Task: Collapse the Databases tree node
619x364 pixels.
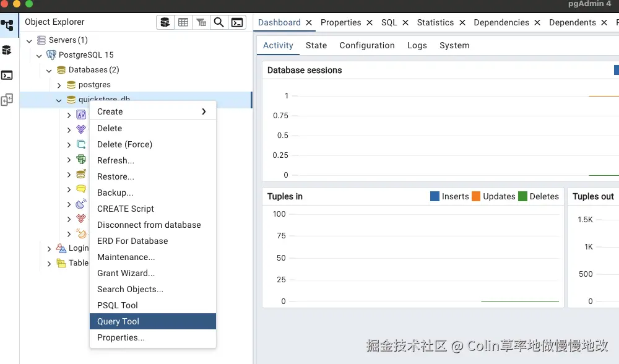Action: (49, 70)
